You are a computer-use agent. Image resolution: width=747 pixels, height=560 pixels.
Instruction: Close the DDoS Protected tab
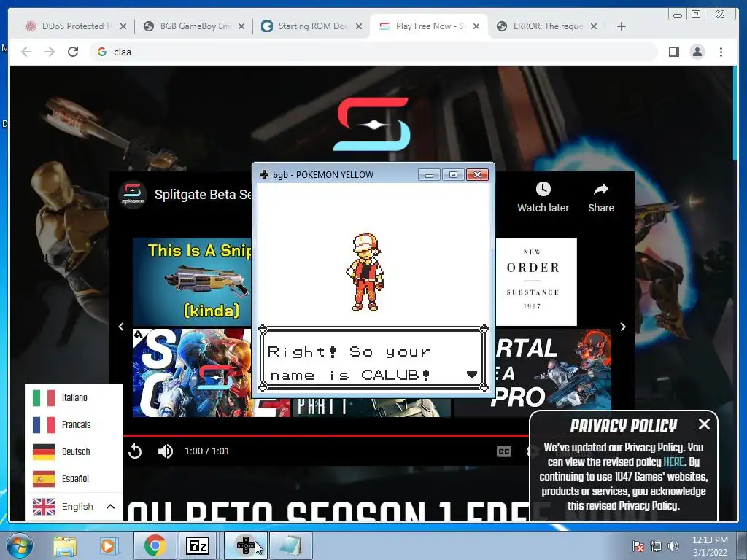(123, 26)
